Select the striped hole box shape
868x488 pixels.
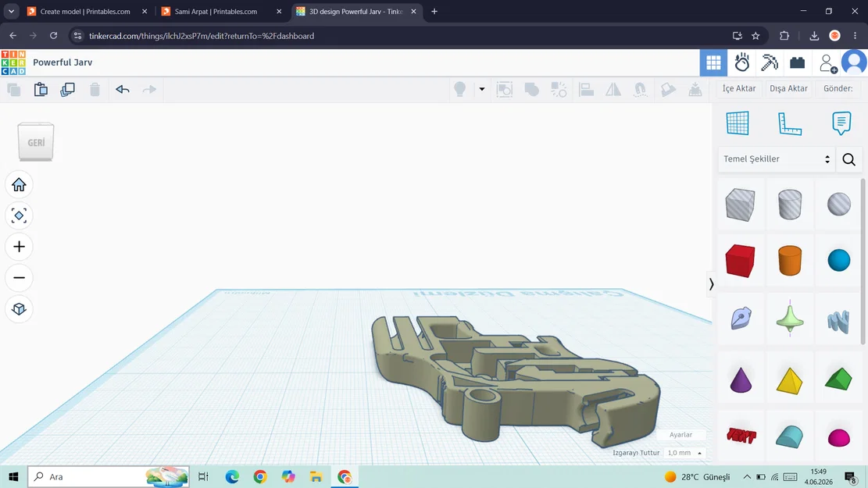coord(740,204)
